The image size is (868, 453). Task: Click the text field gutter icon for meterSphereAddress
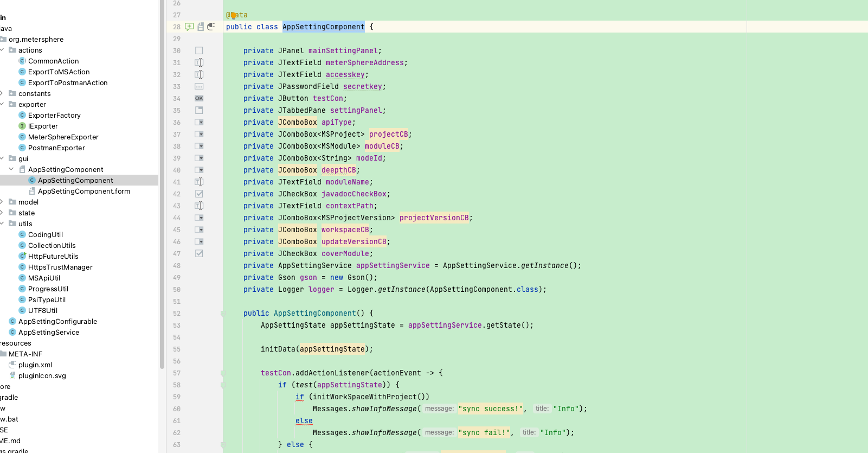pos(199,62)
